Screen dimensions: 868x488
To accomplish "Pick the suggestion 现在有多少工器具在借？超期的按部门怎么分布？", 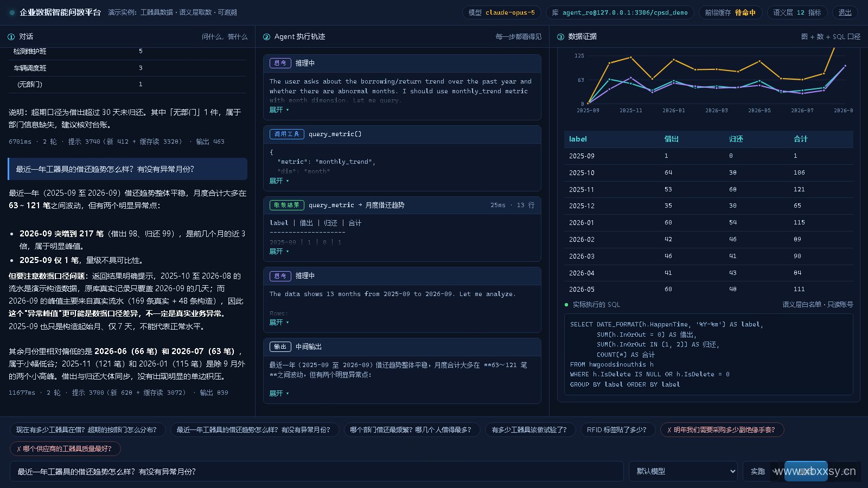I will pyautogui.click(x=87, y=430).
